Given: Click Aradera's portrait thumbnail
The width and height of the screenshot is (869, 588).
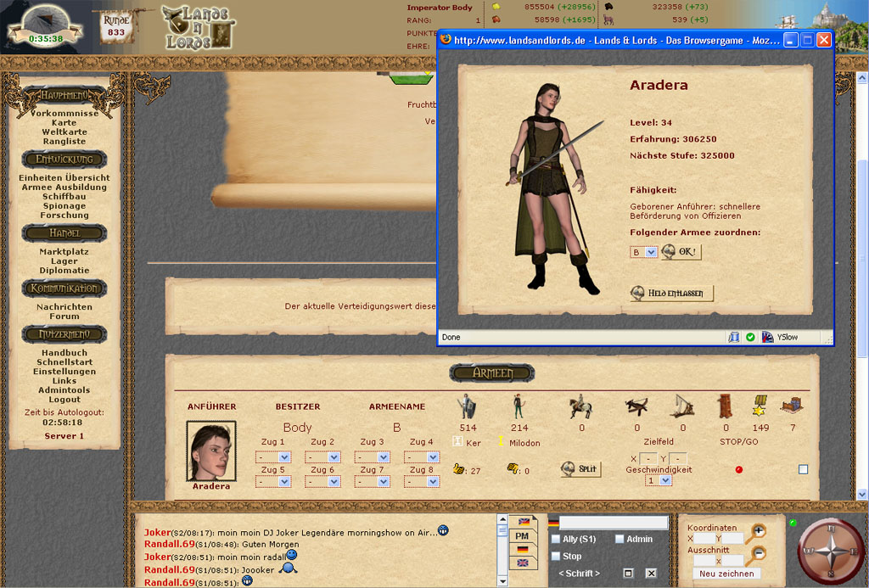Looking at the screenshot, I should (x=211, y=451).
